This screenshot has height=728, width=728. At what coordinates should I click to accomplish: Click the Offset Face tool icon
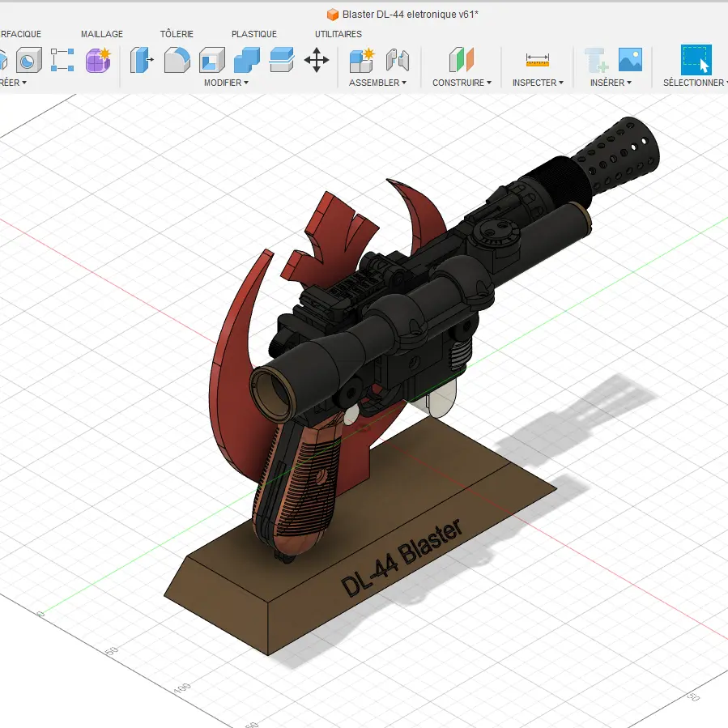pyautogui.click(x=281, y=60)
